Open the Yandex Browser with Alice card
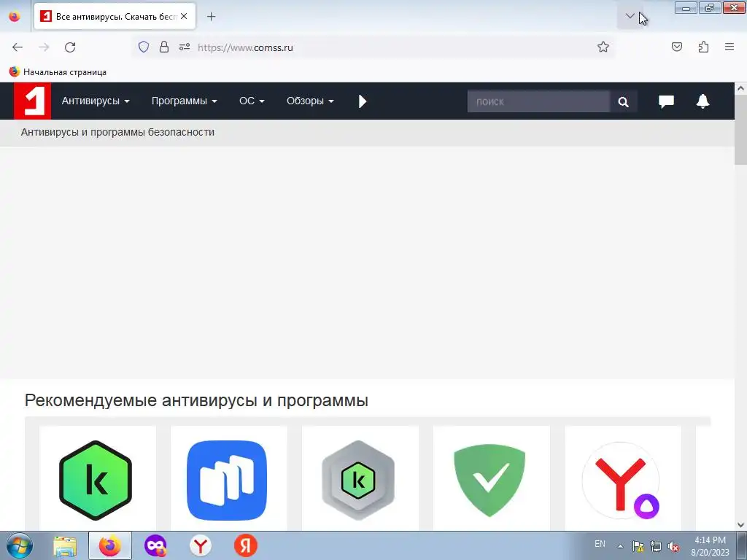 pyautogui.click(x=623, y=478)
